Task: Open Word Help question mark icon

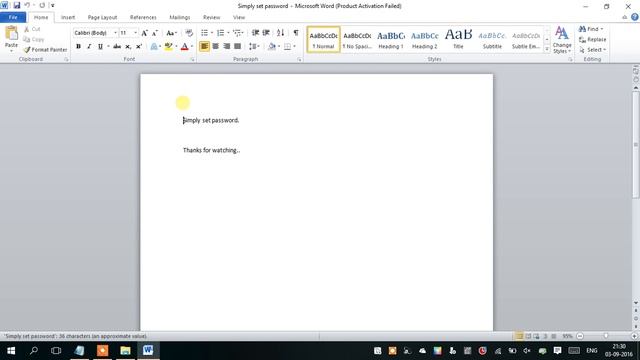Action: [x=634, y=17]
